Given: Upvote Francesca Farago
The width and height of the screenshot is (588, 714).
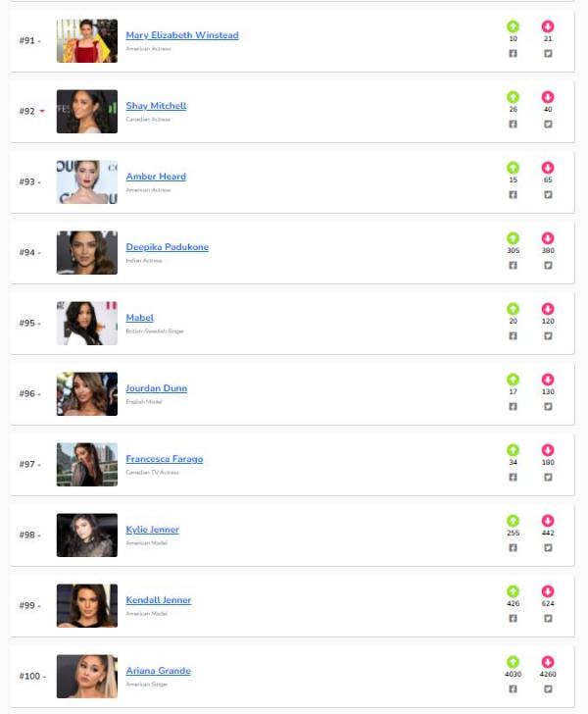Looking at the screenshot, I should click(x=513, y=450).
